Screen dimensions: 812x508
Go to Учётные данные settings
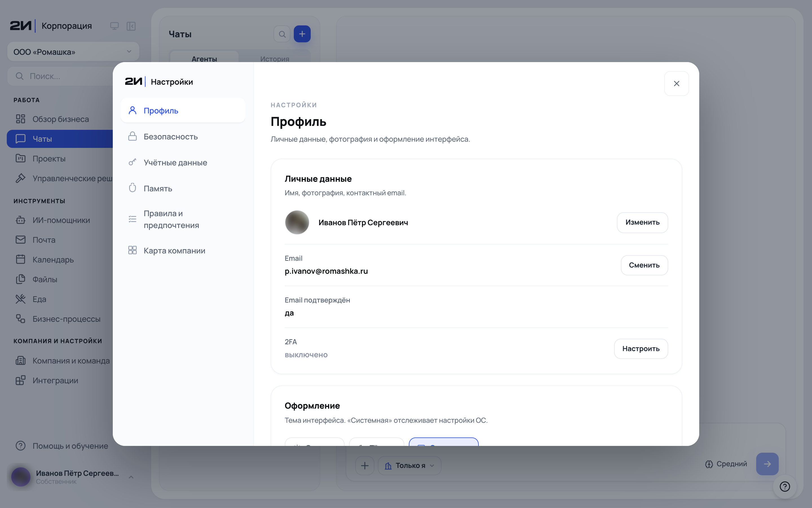[183, 162]
